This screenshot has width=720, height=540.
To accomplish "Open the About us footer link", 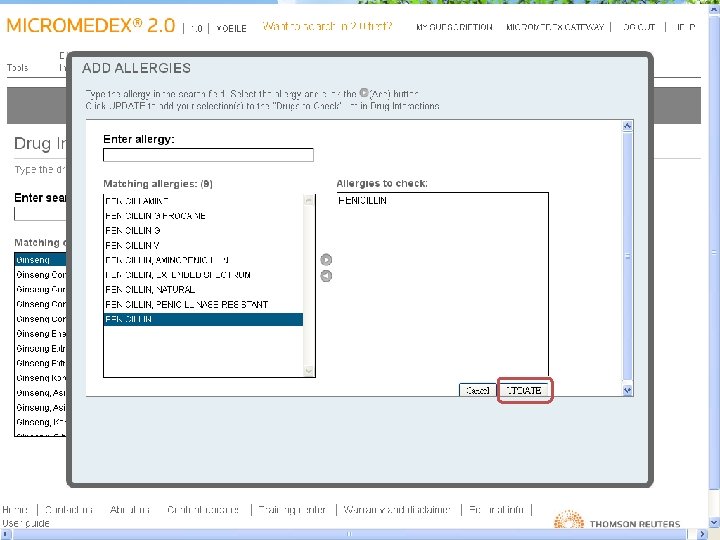I will tap(130, 509).
